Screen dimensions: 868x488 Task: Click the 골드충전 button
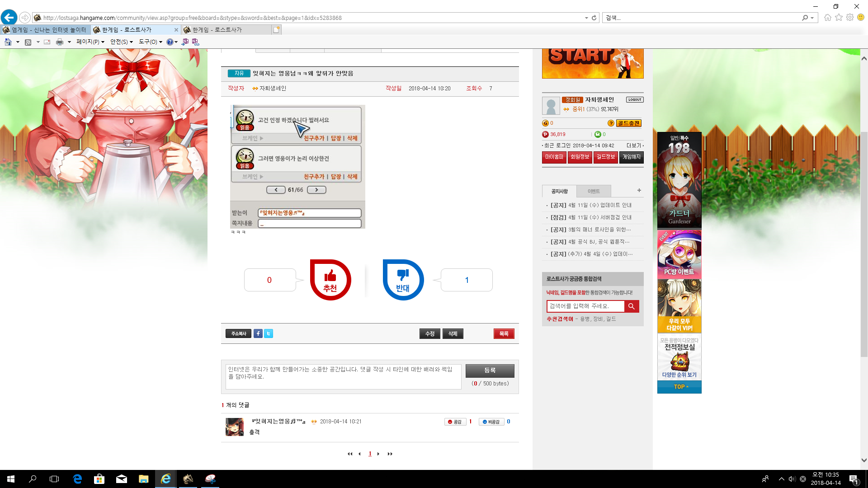[x=628, y=123]
